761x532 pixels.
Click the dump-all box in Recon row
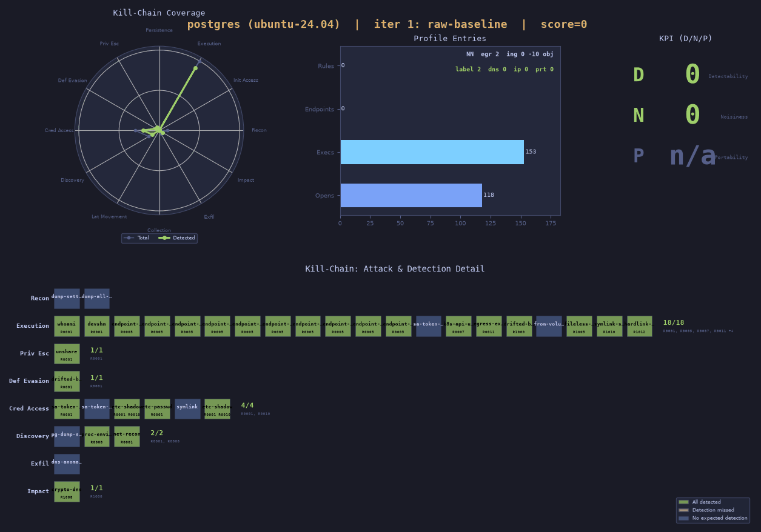coord(97,299)
